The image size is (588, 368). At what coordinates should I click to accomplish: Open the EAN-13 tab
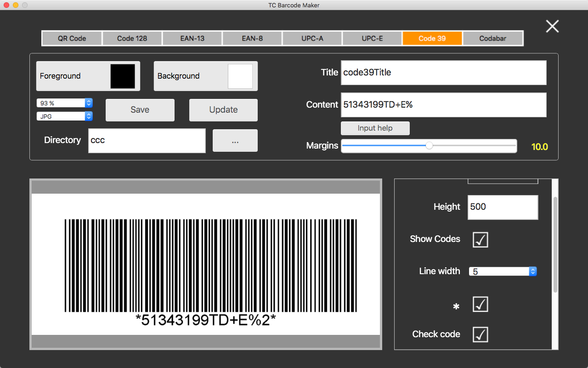tap(192, 38)
